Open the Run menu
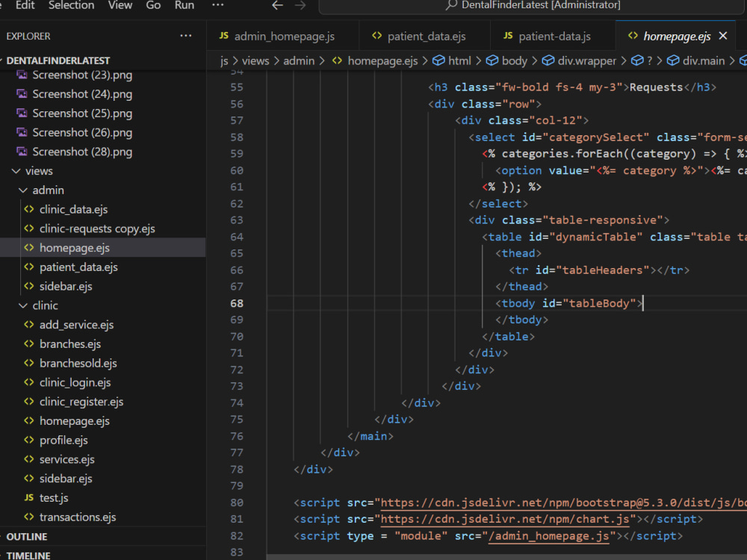 pos(185,5)
